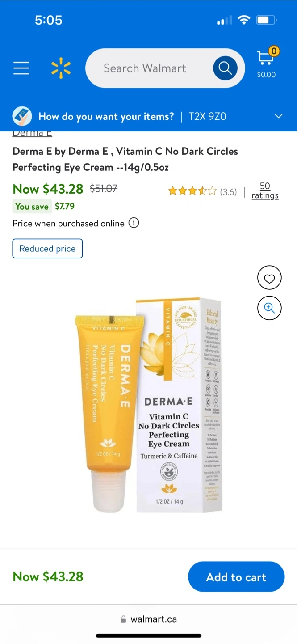
Task: View the 50 ratings link
Action: click(265, 191)
